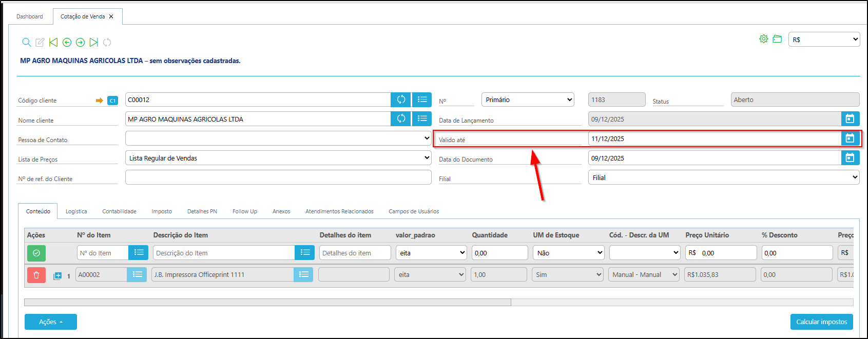Open list lookup for Código cliente
This screenshot has height=339, width=868.
[422, 99]
